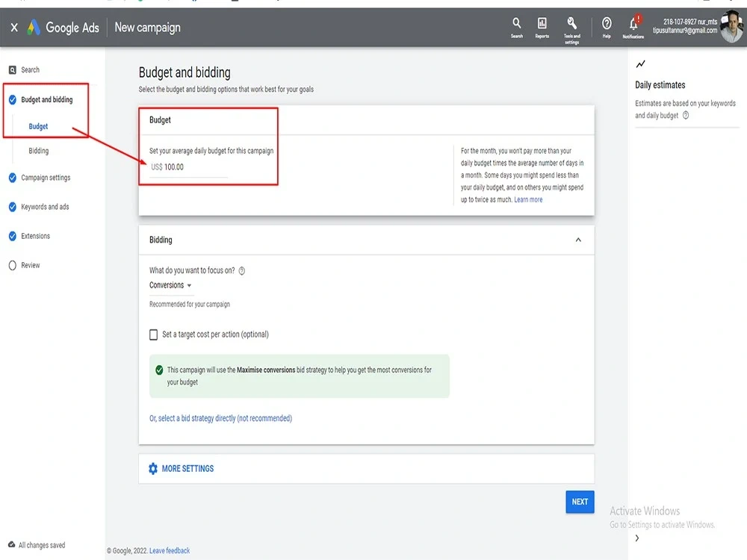Click the New campaign title text
The image size is (747, 560).
[x=147, y=28]
